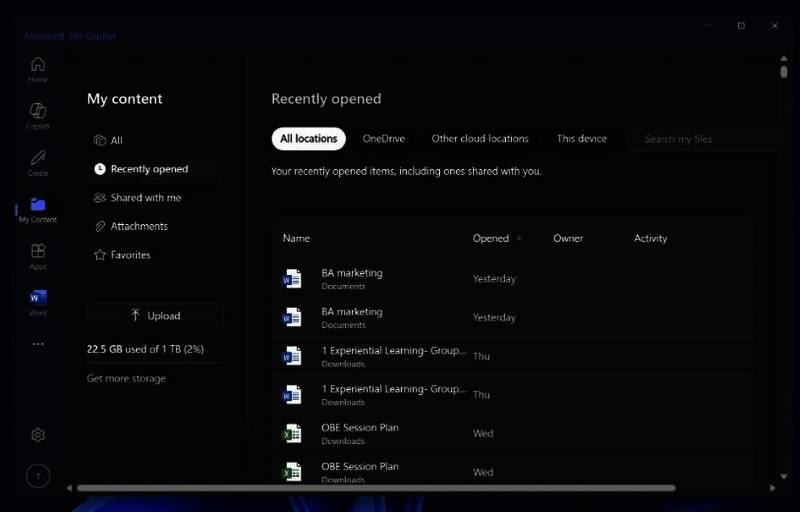Open Home in the left sidebar
The height and width of the screenshot is (512, 800).
pos(37,68)
